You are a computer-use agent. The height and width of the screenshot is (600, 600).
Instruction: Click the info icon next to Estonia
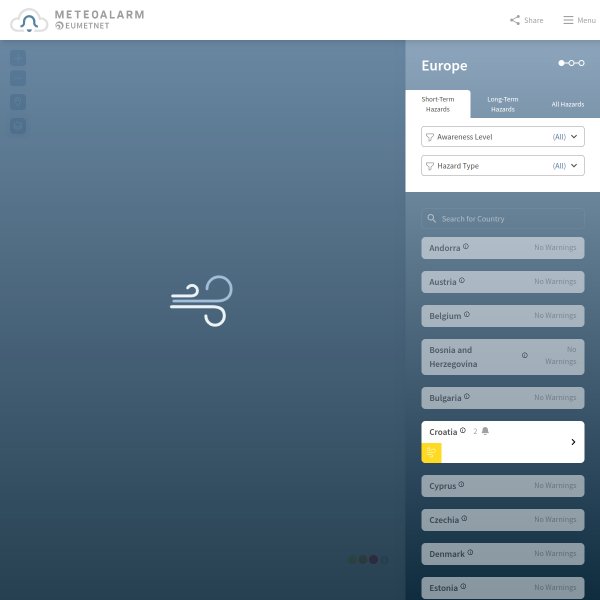pos(463,586)
